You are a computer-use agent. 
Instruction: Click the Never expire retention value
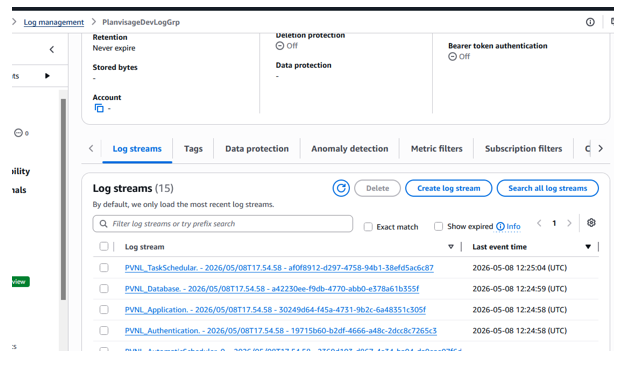click(114, 48)
